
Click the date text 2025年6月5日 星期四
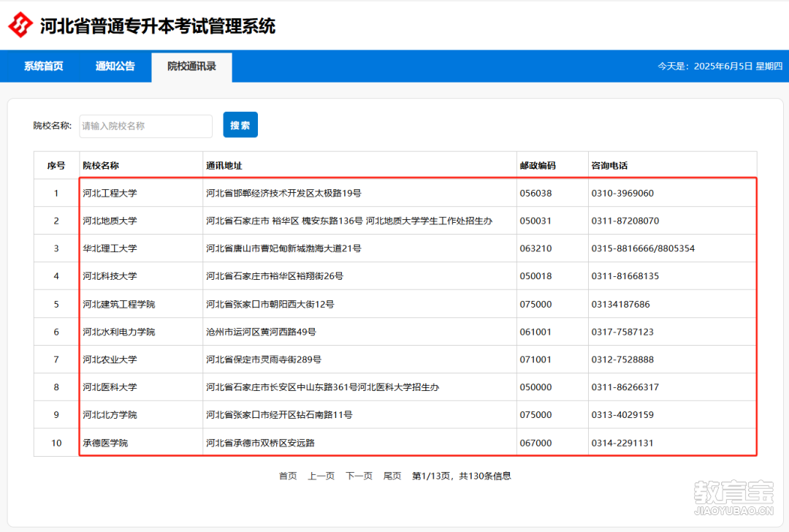738,66
